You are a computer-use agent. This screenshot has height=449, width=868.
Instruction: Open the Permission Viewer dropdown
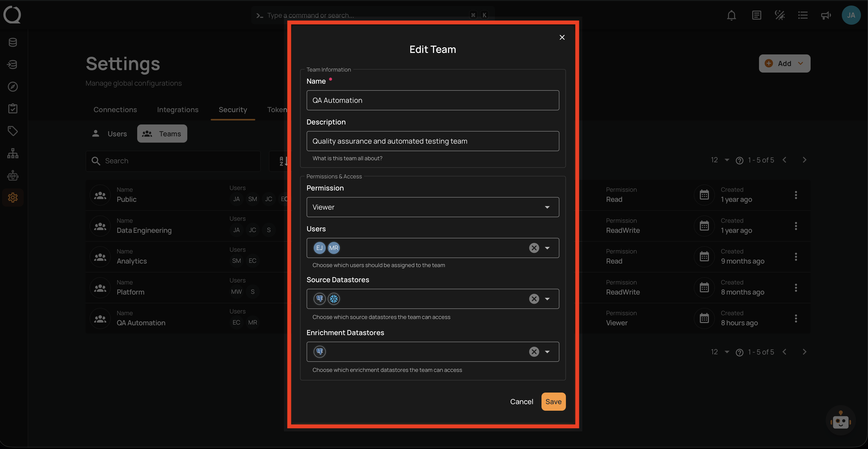433,207
